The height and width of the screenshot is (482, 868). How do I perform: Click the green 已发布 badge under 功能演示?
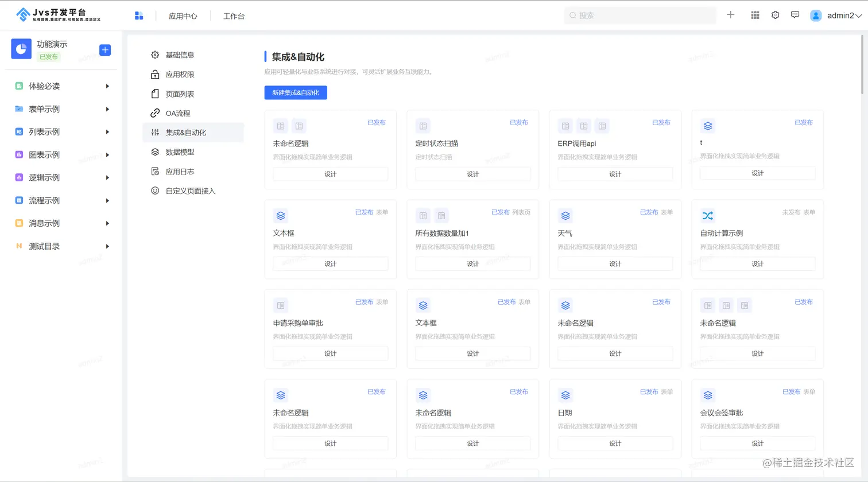49,57
